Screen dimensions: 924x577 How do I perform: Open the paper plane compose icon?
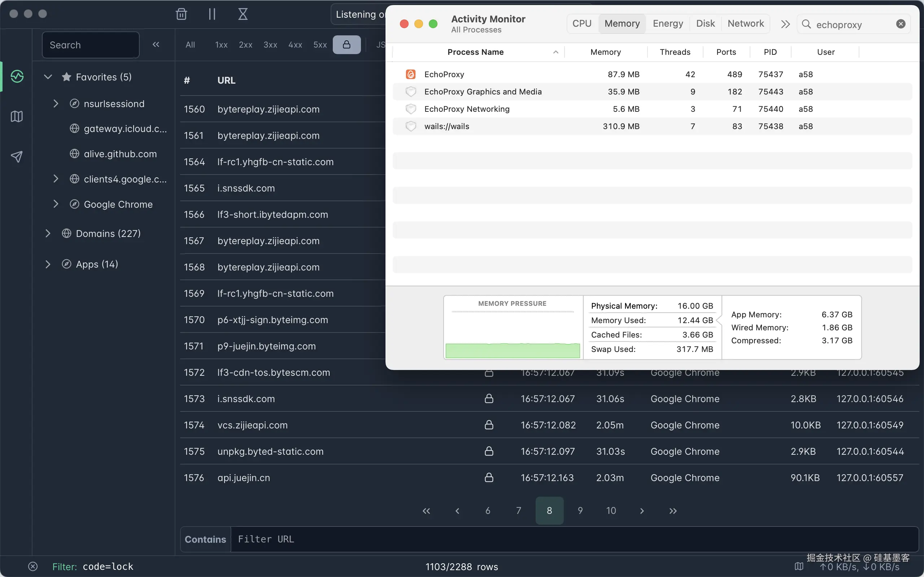pos(17,156)
